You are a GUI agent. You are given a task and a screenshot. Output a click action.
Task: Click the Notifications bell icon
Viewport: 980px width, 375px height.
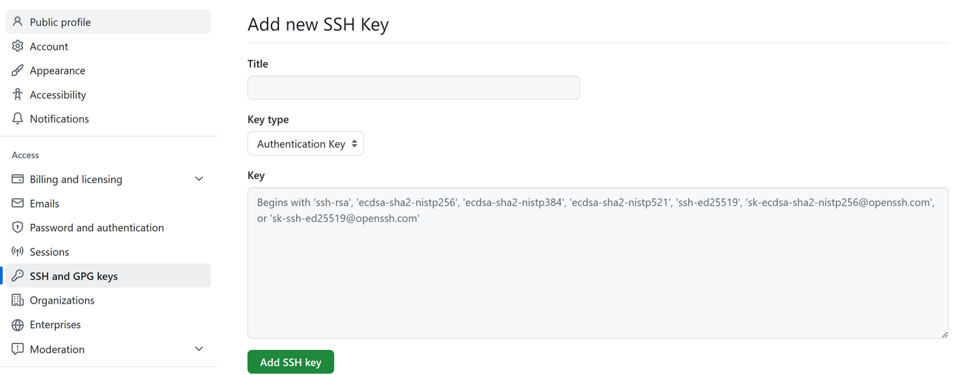(x=18, y=118)
